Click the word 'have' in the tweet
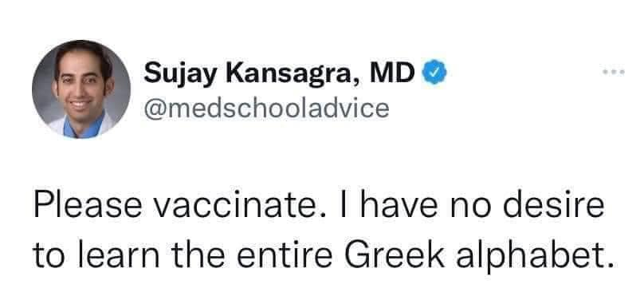This screenshot has height=304, width=644. 399,206
